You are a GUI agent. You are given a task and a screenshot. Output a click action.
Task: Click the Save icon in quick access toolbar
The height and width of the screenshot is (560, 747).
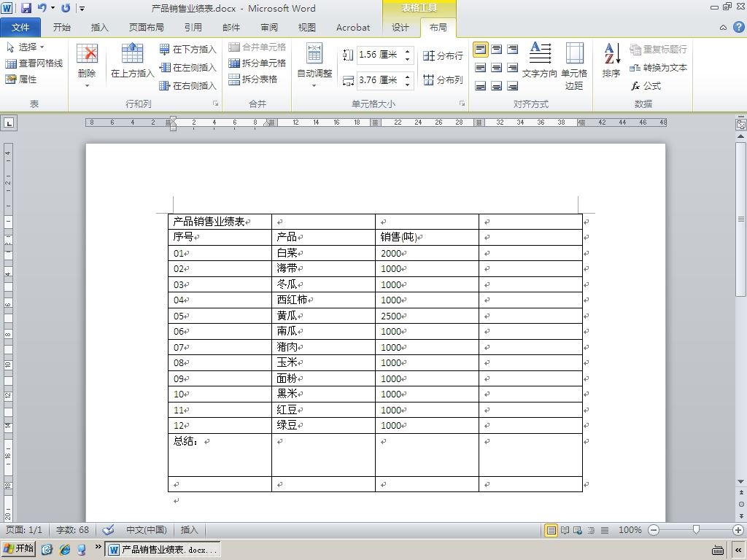[x=26, y=8]
